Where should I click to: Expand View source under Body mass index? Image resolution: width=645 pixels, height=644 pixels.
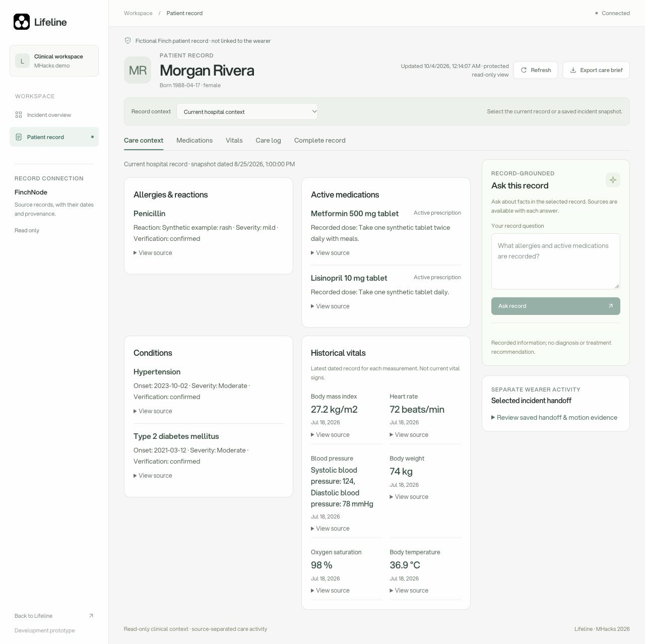tap(330, 435)
